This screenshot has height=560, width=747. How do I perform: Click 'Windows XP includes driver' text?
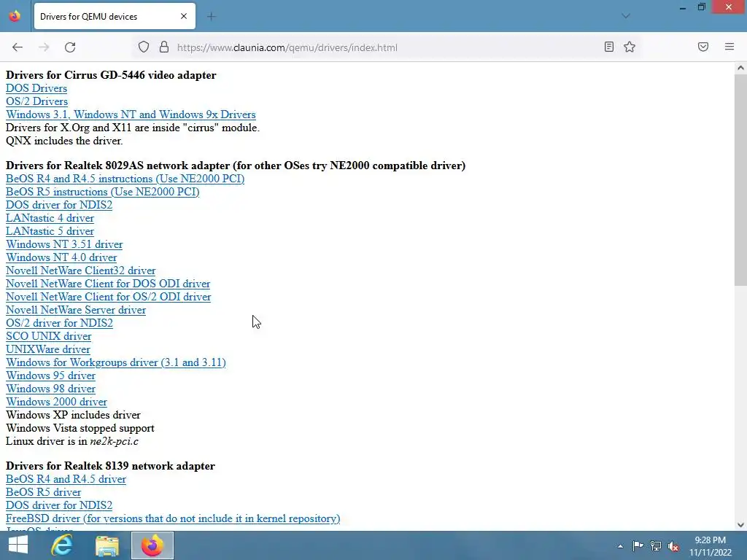tap(73, 415)
